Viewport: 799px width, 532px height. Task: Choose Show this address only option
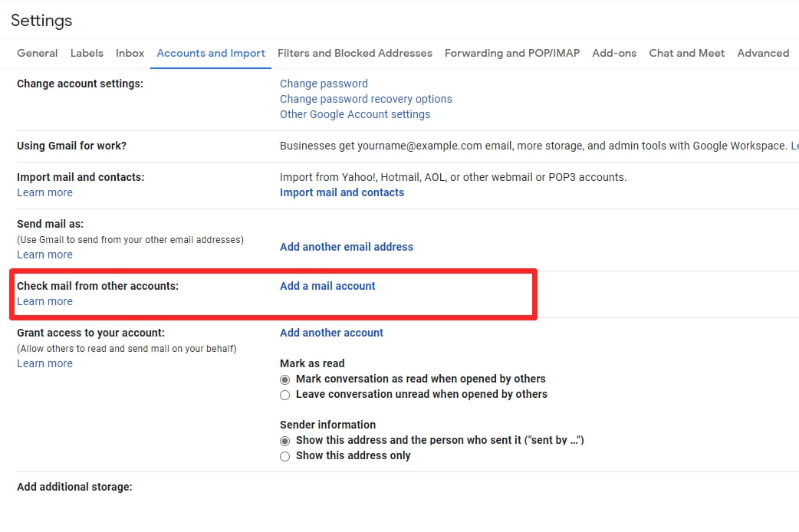pos(284,455)
